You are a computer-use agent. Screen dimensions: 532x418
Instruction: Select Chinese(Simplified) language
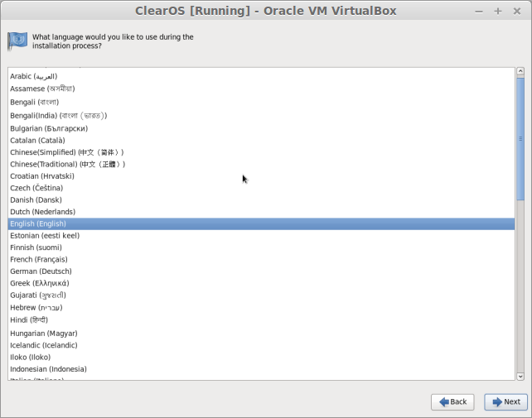pos(261,152)
